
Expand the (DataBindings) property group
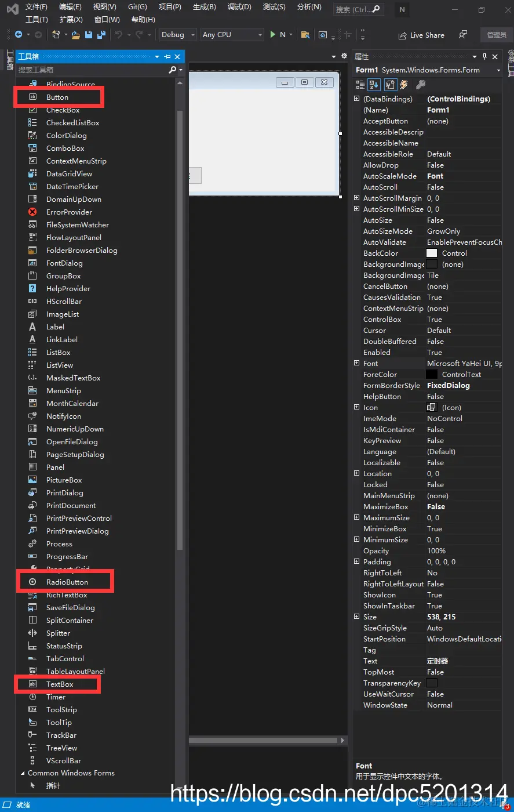357,99
